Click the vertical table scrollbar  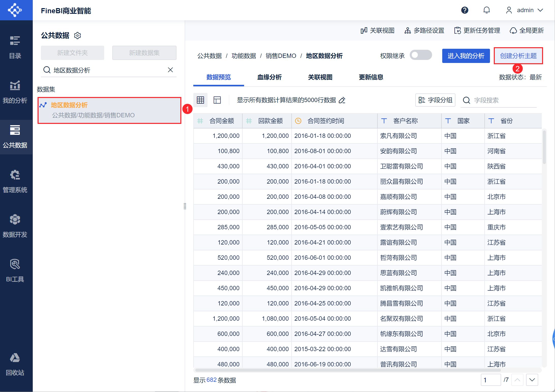click(544, 147)
